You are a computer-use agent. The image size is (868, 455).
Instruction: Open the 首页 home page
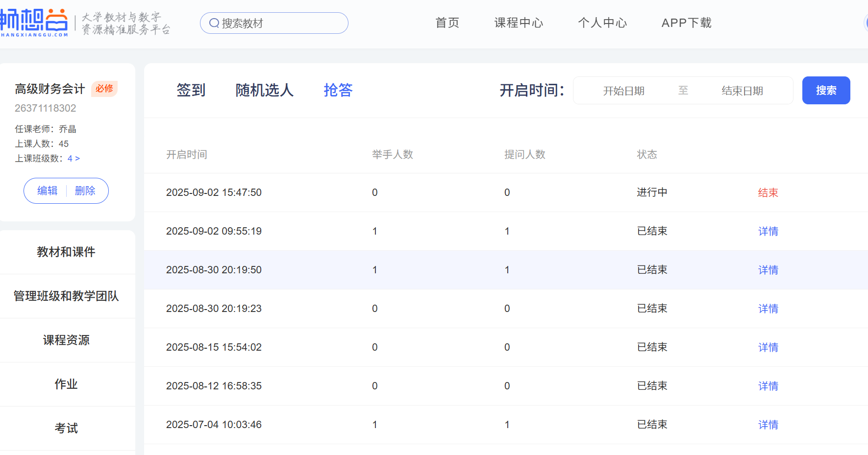pyautogui.click(x=447, y=23)
